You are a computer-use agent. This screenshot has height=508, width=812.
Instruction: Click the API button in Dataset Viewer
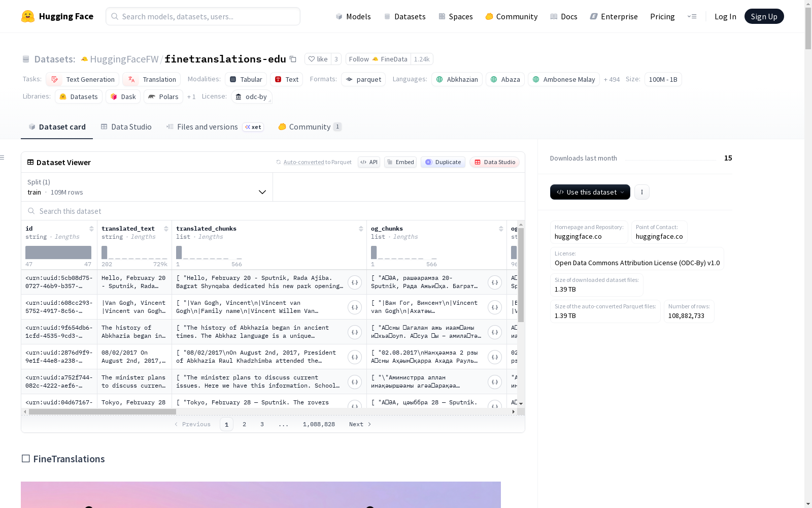(x=369, y=162)
